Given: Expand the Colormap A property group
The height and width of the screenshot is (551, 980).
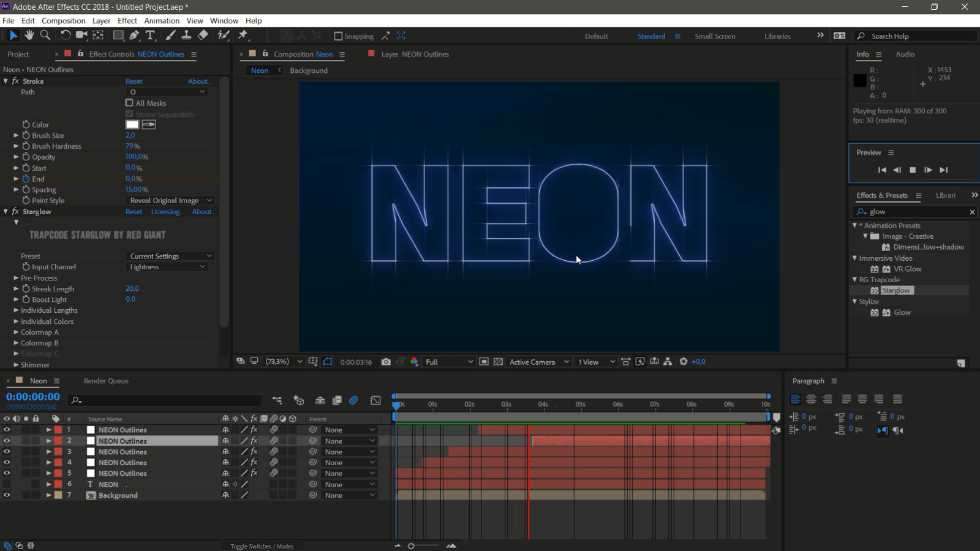Looking at the screenshot, I should click(17, 332).
